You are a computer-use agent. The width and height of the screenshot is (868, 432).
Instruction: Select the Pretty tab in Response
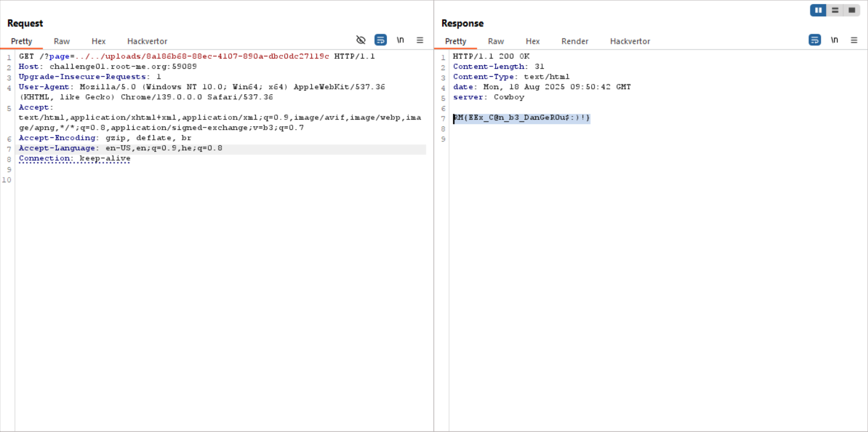click(x=456, y=41)
